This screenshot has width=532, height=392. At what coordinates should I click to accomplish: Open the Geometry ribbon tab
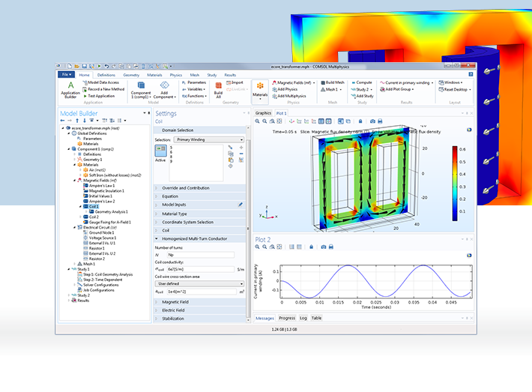point(131,75)
